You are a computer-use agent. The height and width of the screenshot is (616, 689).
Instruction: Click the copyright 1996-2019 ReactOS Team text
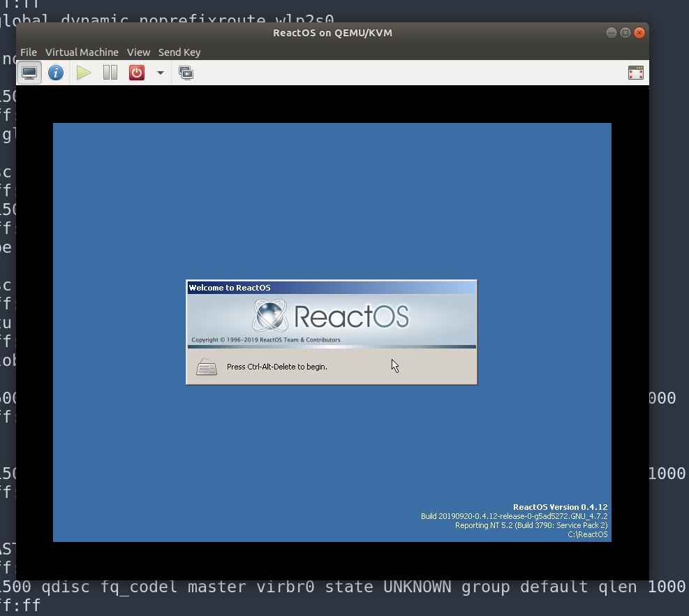pyautogui.click(x=266, y=340)
